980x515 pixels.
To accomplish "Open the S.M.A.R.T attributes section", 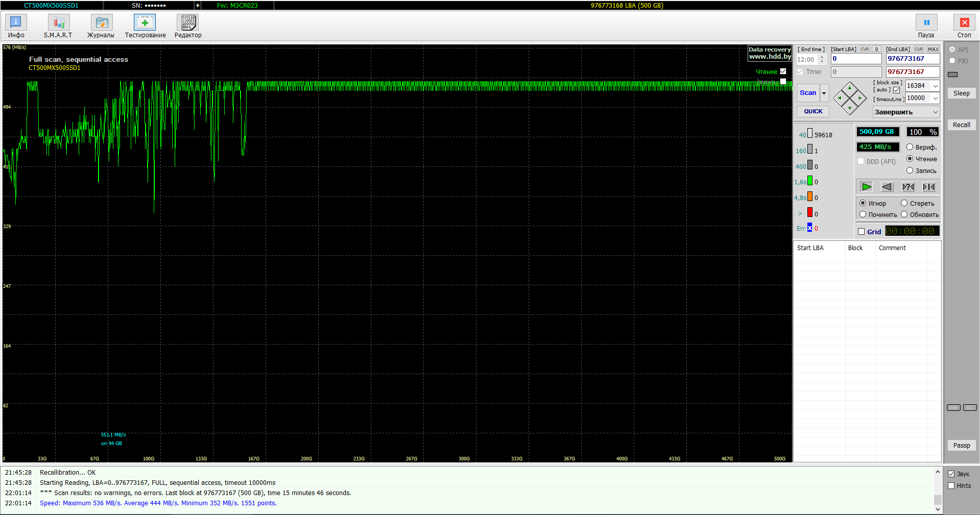I will (58, 26).
